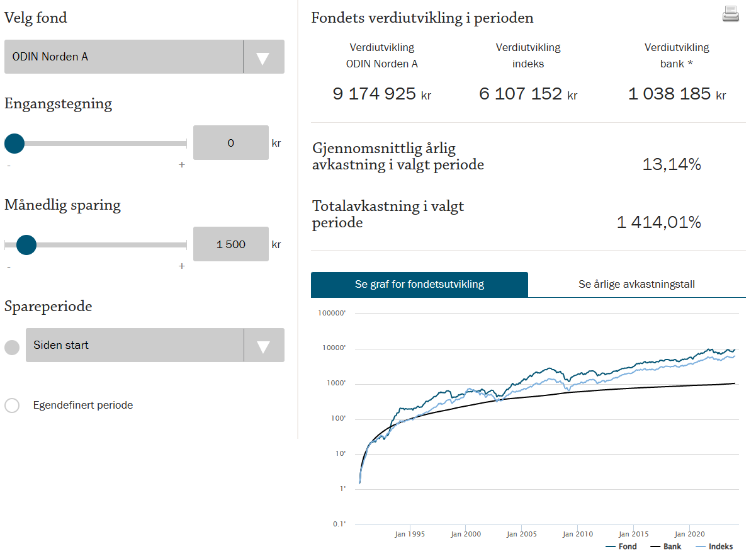Click the Månedlig sparing slider handle
The image size is (756, 556).
(26, 245)
